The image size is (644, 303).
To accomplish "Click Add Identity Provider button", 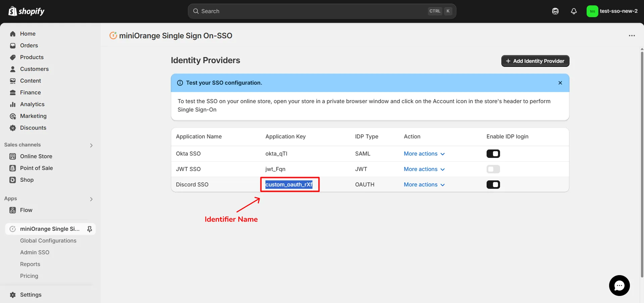I will [535, 61].
